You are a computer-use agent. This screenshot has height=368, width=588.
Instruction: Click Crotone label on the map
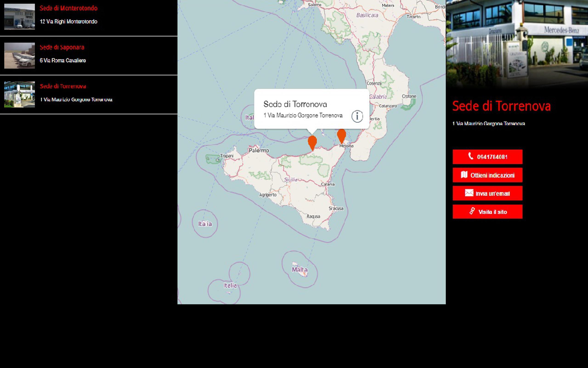(409, 96)
